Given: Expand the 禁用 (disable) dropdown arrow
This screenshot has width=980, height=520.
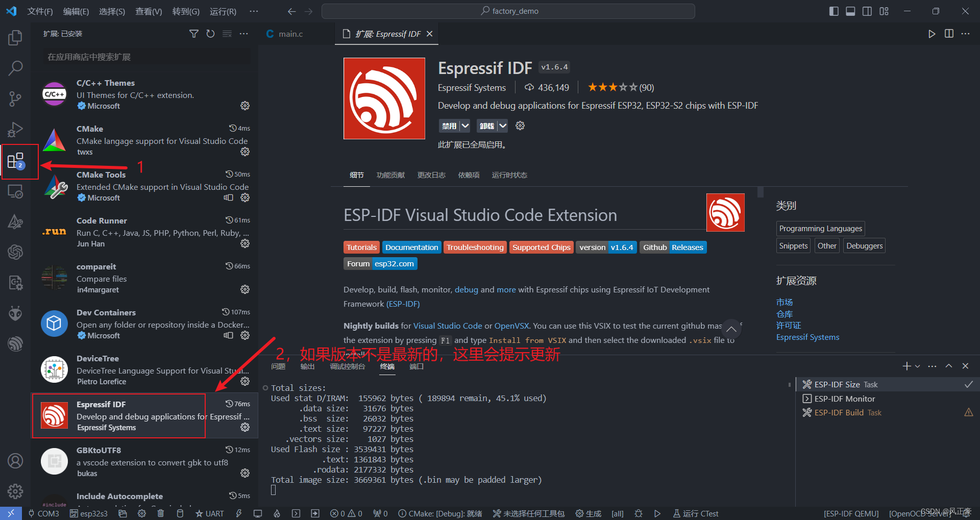Looking at the screenshot, I should coord(465,126).
